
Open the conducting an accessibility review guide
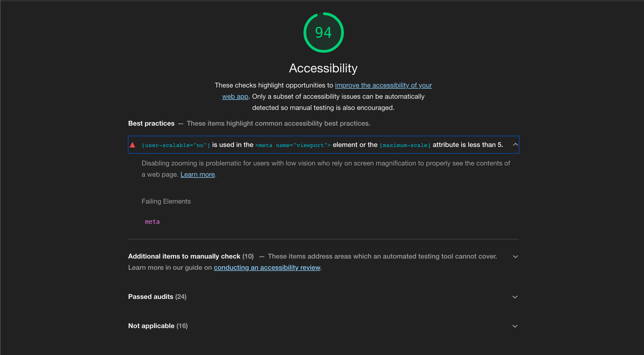pos(267,268)
